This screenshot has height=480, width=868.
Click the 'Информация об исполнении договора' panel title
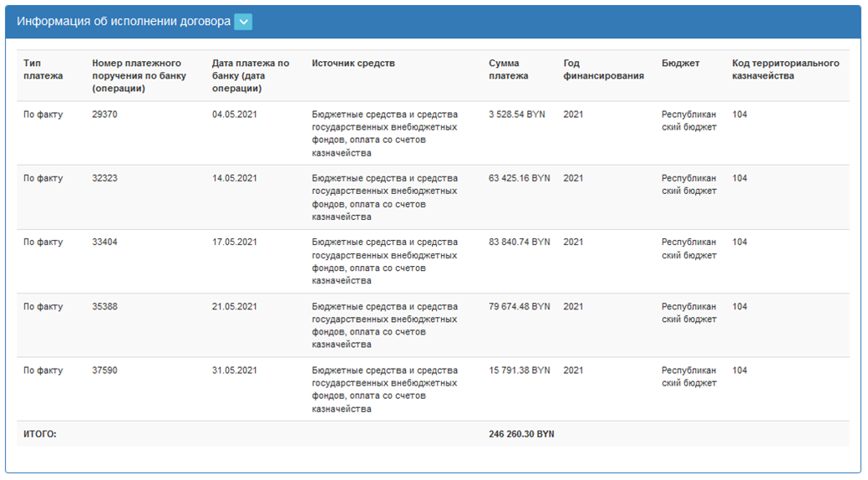[124, 23]
